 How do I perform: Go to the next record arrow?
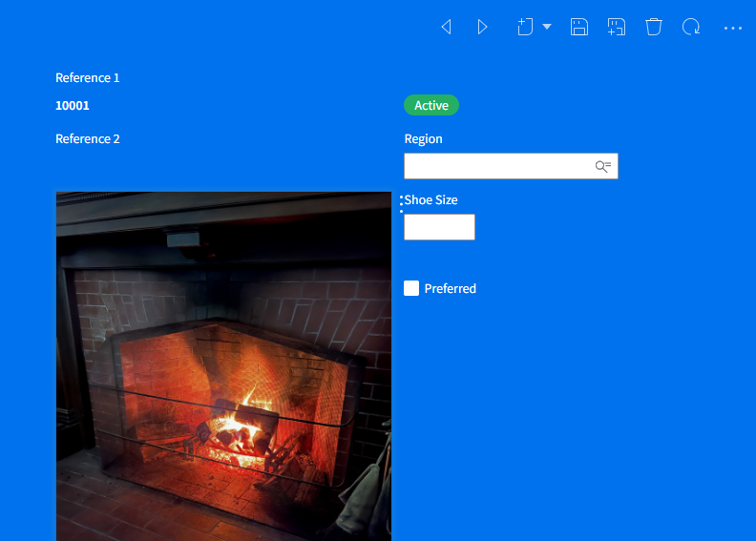click(x=482, y=27)
